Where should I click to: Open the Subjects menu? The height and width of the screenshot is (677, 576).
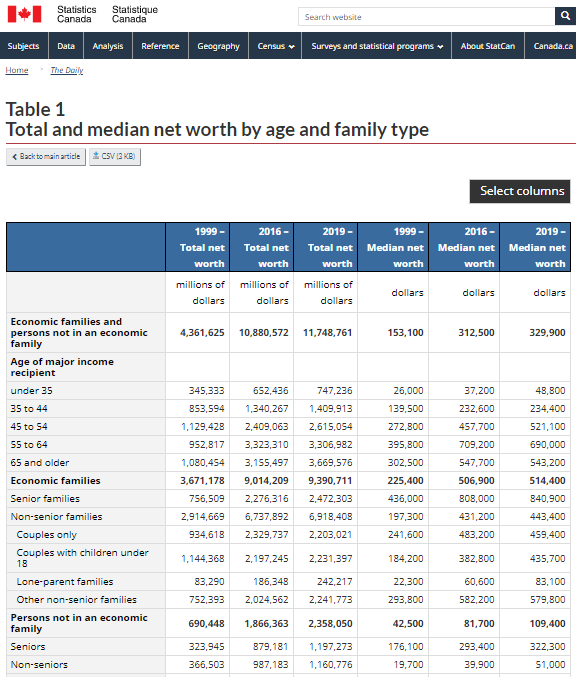23,46
